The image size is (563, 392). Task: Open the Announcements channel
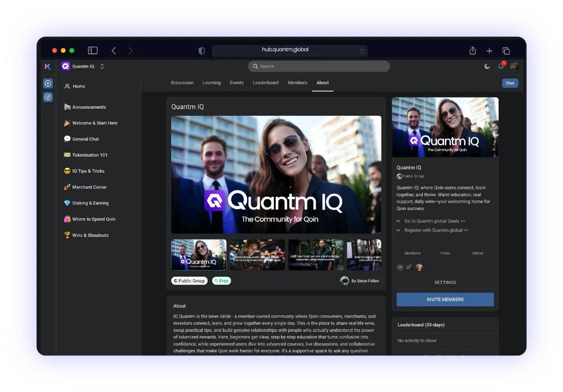tap(85, 107)
